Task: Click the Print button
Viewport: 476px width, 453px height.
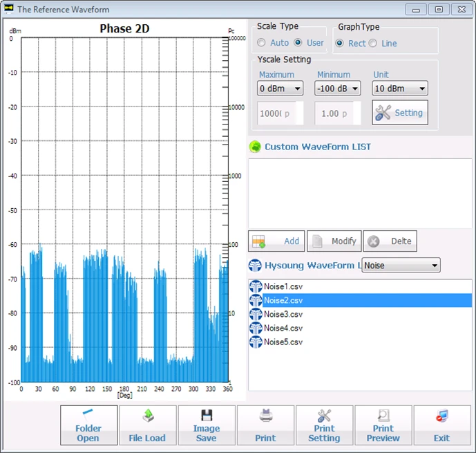Action: coord(265,425)
